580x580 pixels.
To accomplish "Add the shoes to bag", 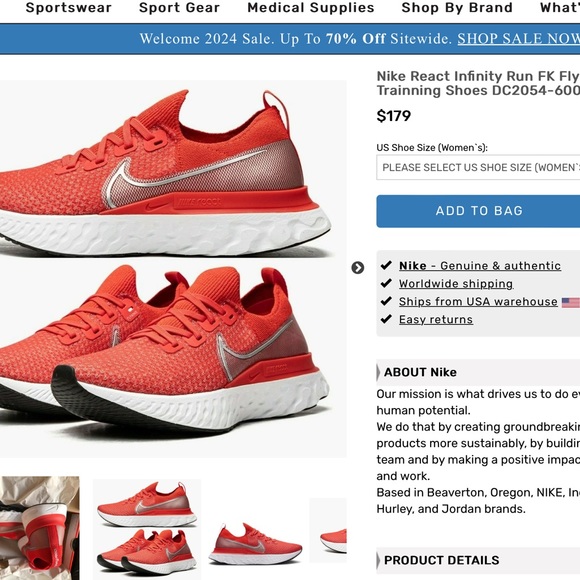I will [x=478, y=211].
